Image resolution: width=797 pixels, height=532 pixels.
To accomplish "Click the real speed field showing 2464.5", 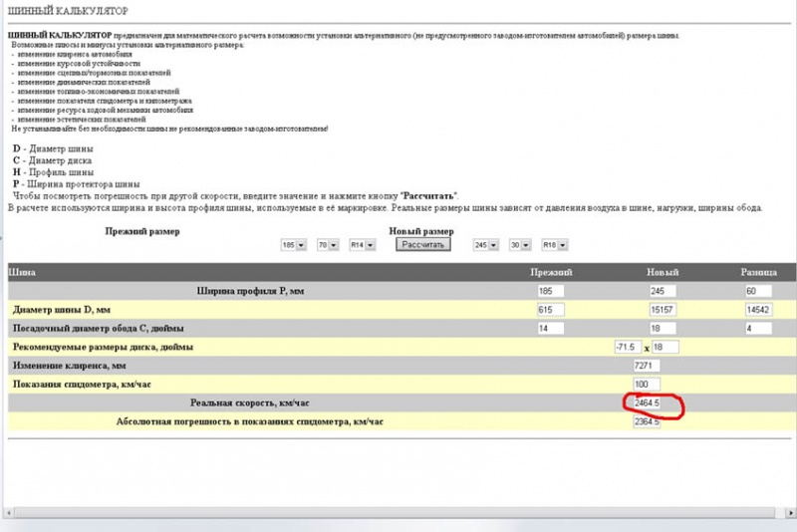I will [x=648, y=403].
